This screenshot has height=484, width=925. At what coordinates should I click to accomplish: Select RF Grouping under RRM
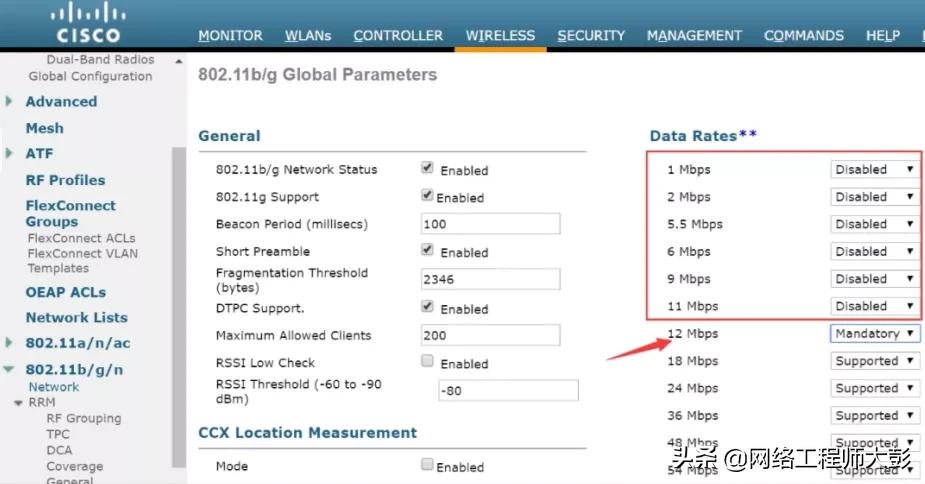tap(84, 418)
